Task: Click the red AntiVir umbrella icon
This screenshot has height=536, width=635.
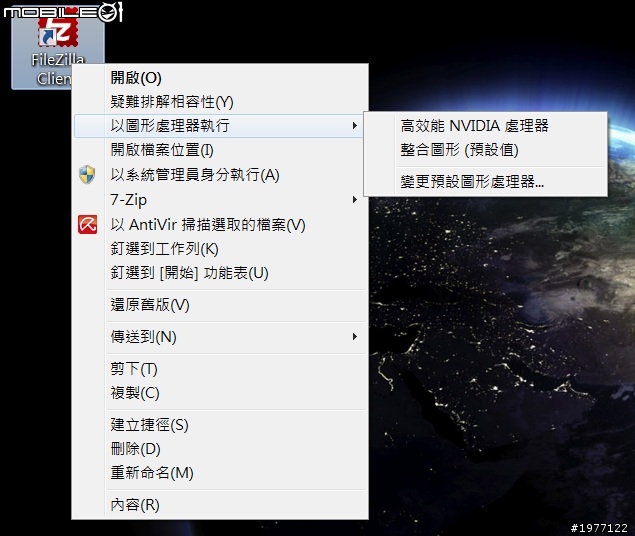Action: point(87,224)
